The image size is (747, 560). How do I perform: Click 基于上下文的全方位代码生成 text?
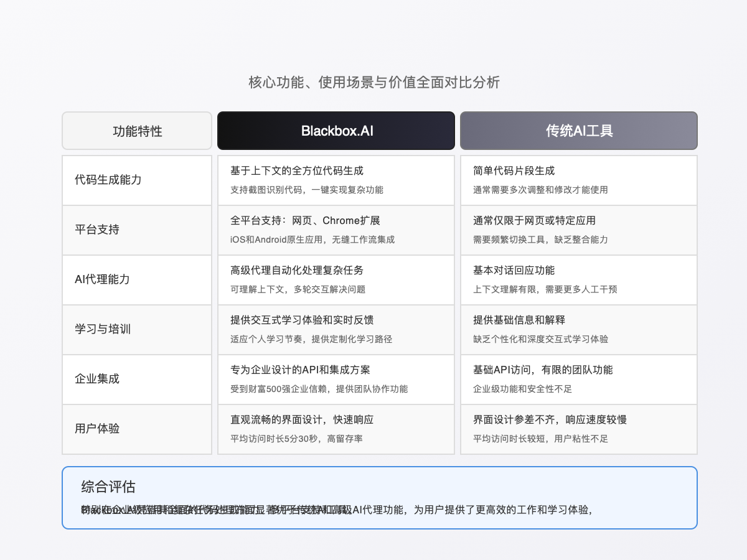coord(297,170)
